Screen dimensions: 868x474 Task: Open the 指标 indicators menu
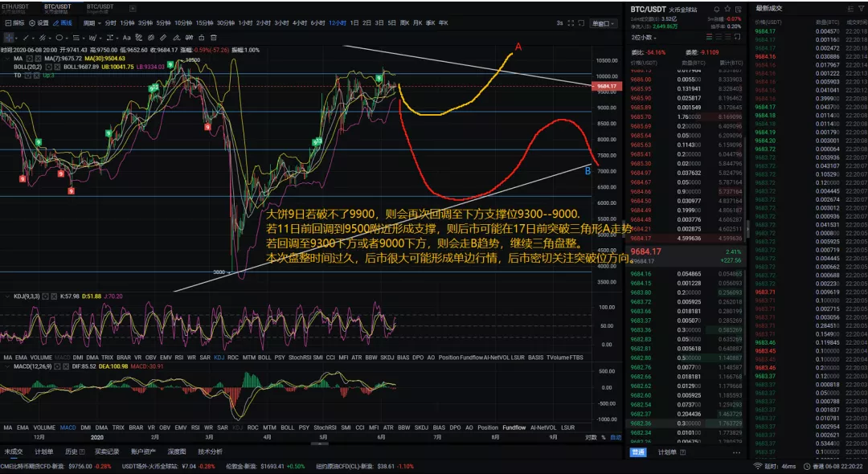pos(15,23)
